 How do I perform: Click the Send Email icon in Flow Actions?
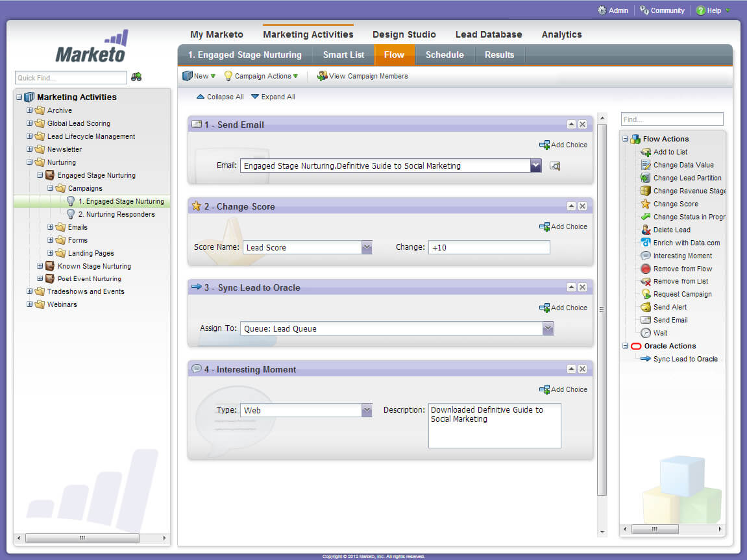pyautogui.click(x=646, y=320)
